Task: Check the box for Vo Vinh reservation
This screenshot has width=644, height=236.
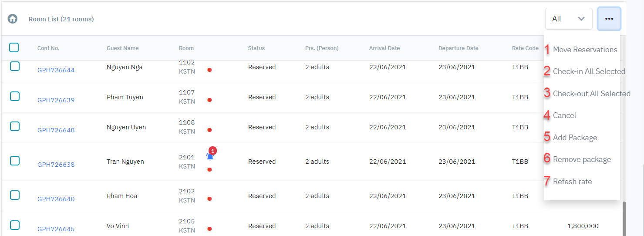Action: coord(15,225)
